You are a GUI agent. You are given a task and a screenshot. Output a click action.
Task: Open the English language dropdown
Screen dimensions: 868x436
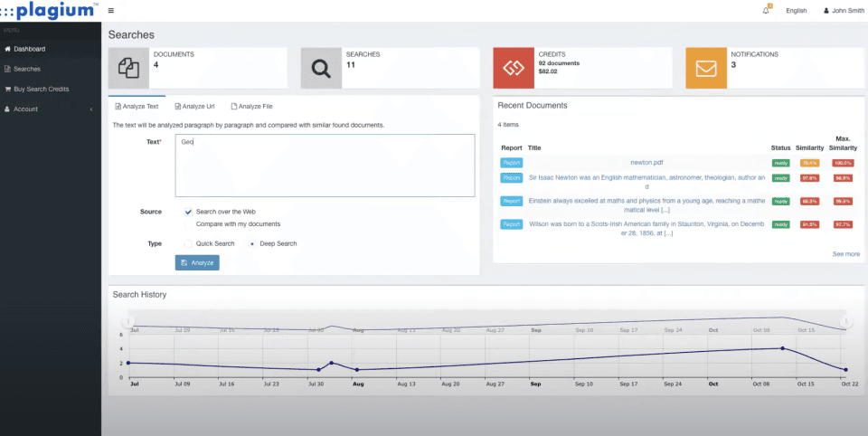[x=796, y=11]
